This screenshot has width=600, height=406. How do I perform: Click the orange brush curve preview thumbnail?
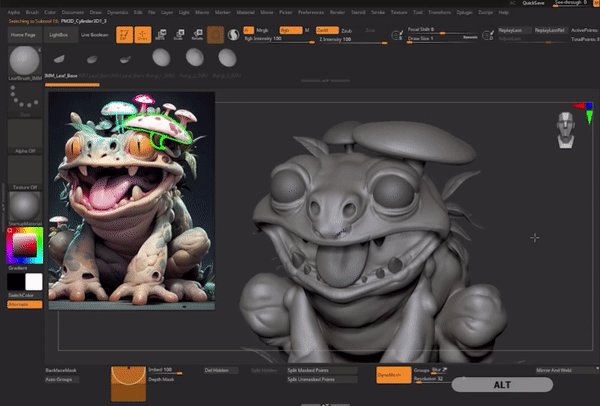(x=128, y=383)
